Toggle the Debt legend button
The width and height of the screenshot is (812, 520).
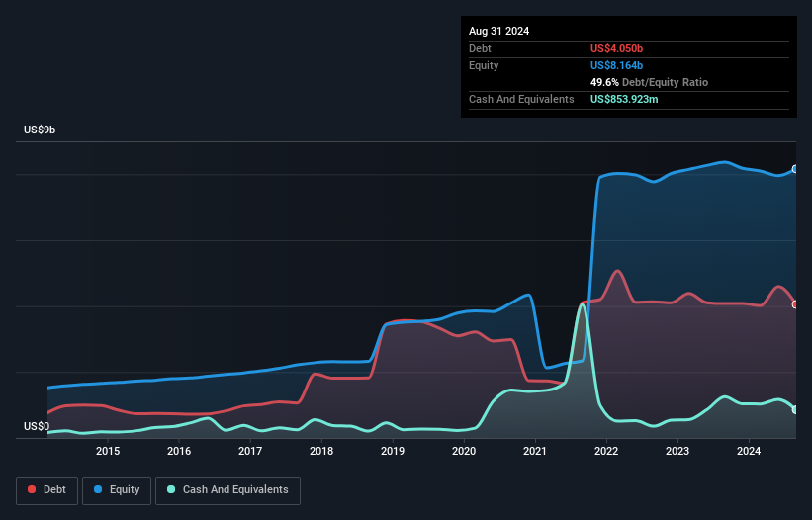(x=47, y=490)
